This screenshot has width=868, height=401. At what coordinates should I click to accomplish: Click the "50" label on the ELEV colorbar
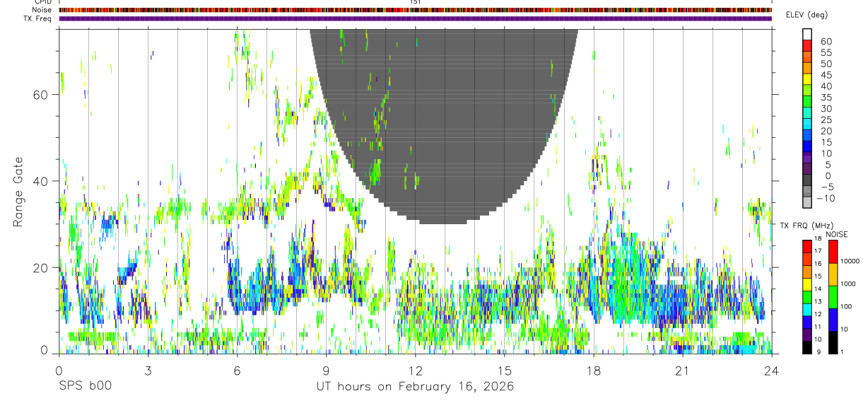(x=826, y=64)
